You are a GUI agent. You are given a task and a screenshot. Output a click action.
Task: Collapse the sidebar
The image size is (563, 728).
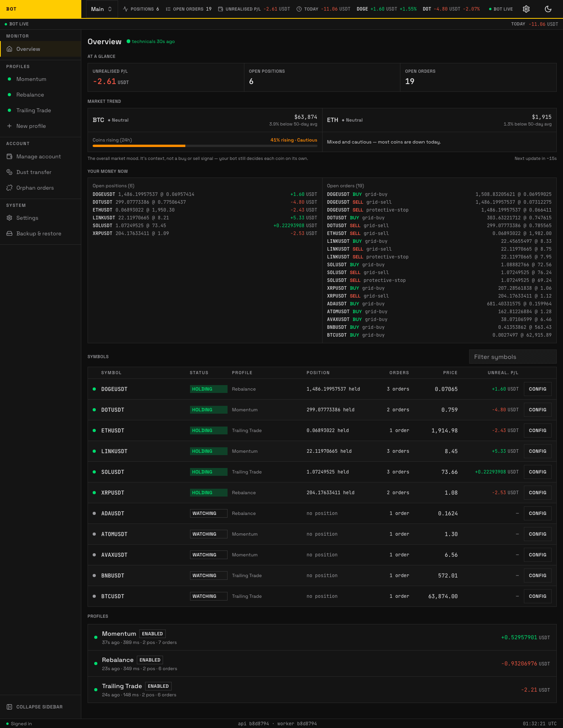35,706
